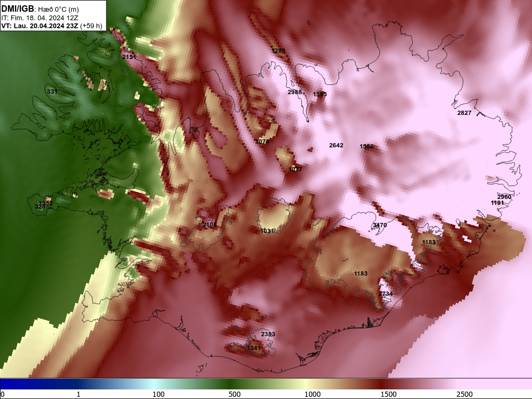
Task: Click the '1500' label on color scale
Action: coord(388,394)
